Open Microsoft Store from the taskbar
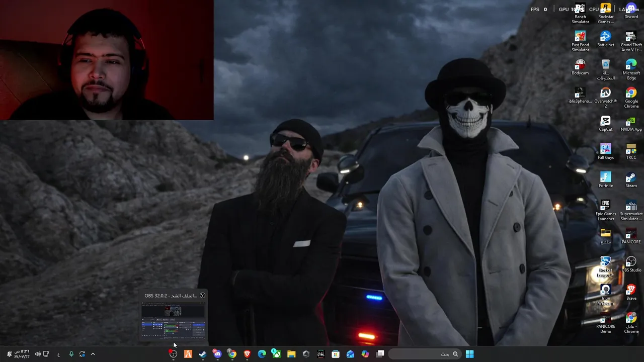This screenshot has height=362, width=644. (x=336, y=354)
